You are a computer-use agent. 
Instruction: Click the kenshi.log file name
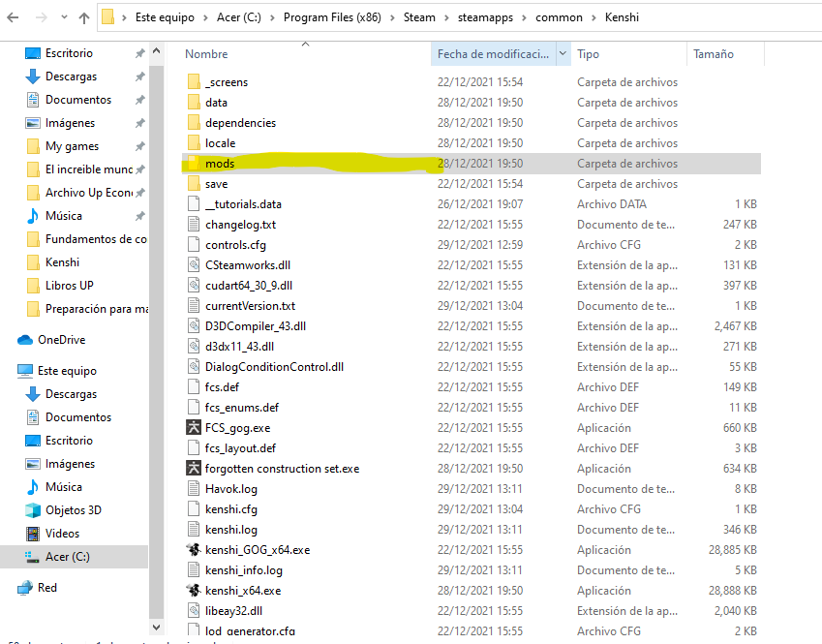click(231, 530)
